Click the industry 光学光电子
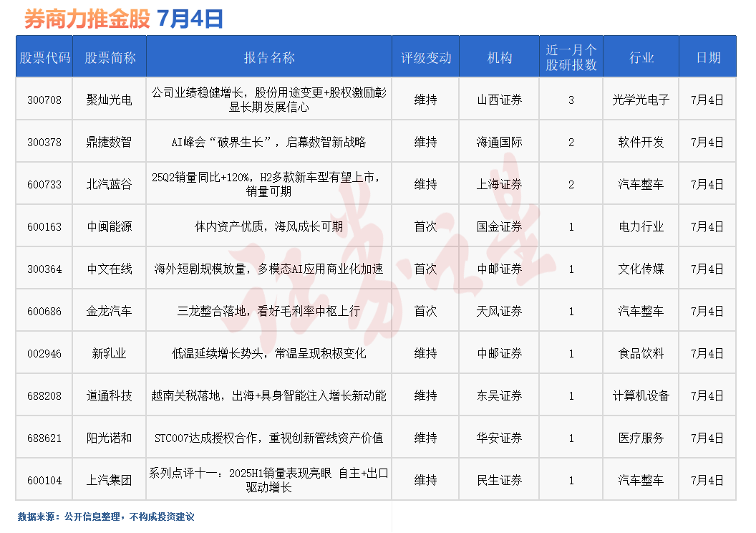 [641, 100]
